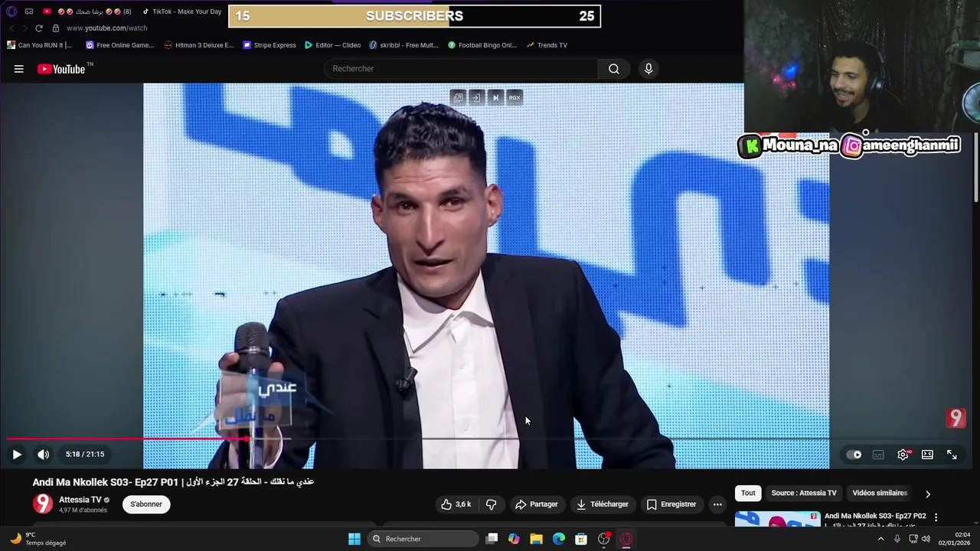Image resolution: width=980 pixels, height=551 pixels.
Task: Toggle subtitles in the player
Action: [878, 455]
